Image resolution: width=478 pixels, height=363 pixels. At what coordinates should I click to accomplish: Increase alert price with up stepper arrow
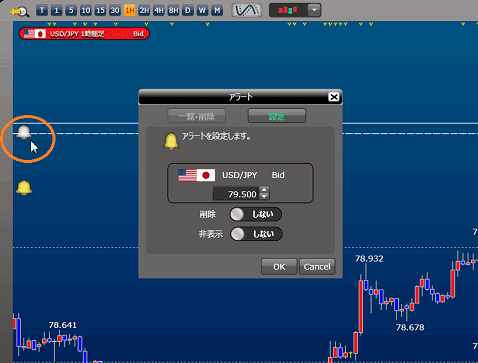coord(264,190)
